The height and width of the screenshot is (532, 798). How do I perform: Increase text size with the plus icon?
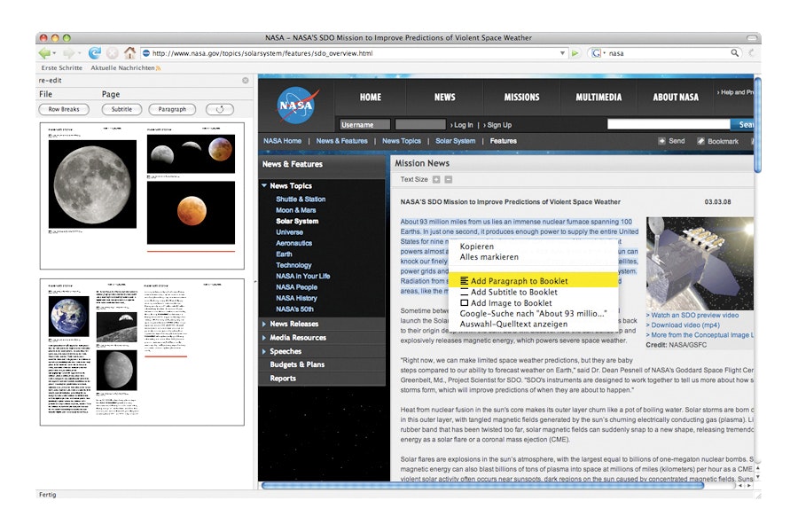[x=436, y=180]
